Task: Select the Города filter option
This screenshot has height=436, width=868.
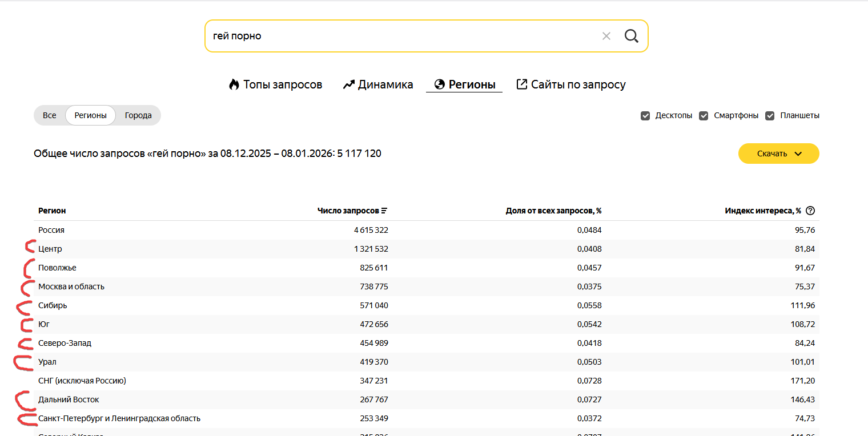Action: click(x=138, y=115)
